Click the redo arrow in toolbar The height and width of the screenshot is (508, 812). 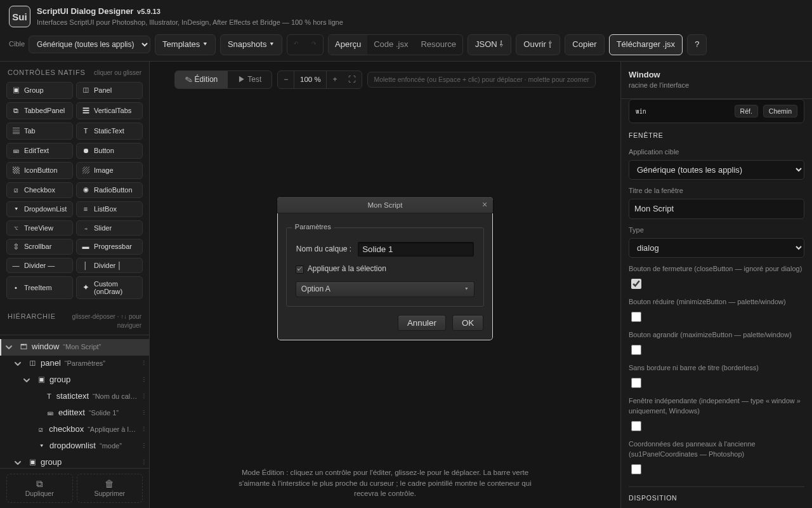click(x=313, y=44)
